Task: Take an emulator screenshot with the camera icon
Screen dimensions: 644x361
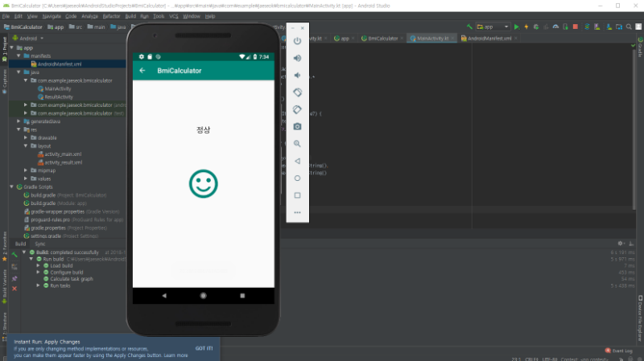Action: tap(297, 127)
